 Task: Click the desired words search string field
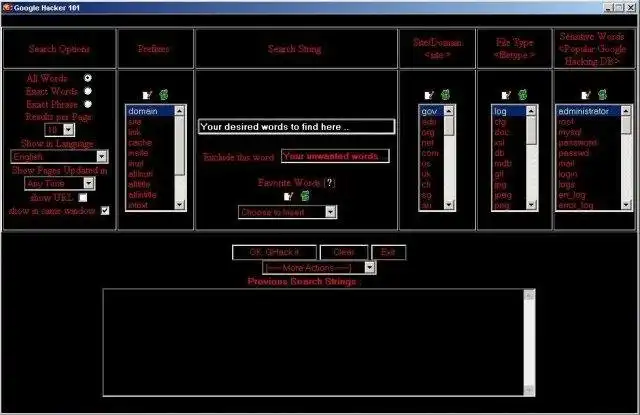tap(296, 126)
